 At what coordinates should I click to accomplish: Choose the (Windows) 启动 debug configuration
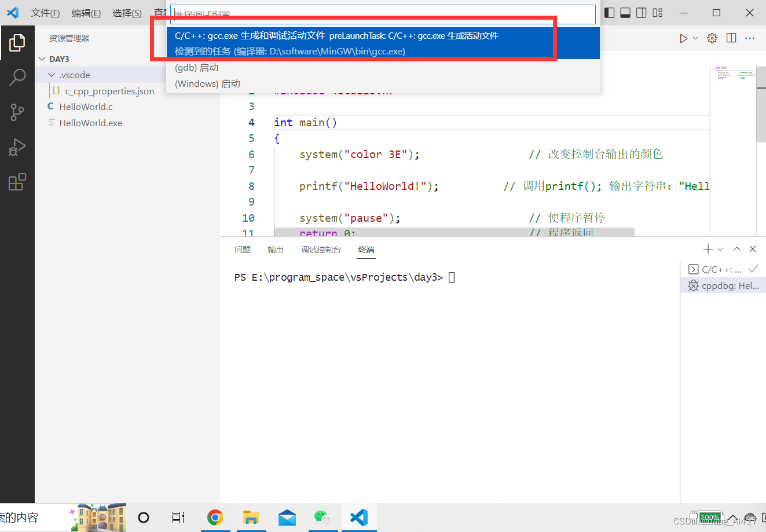click(x=383, y=84)
